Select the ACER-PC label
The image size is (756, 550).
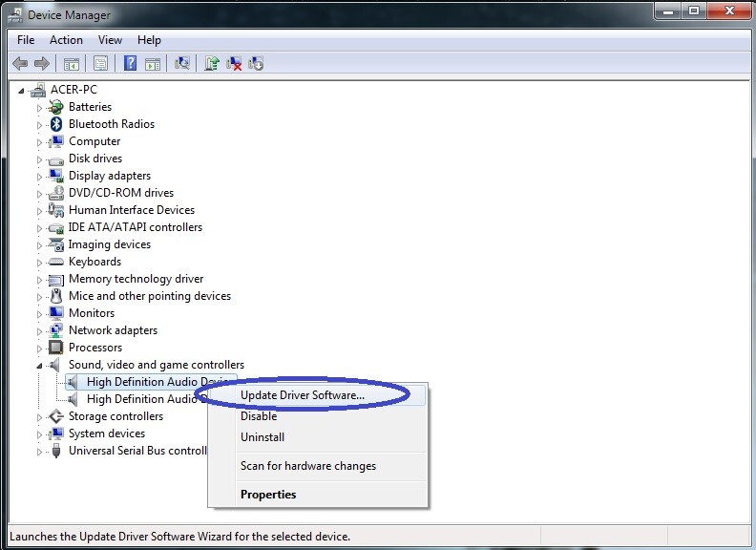[73, 90]
